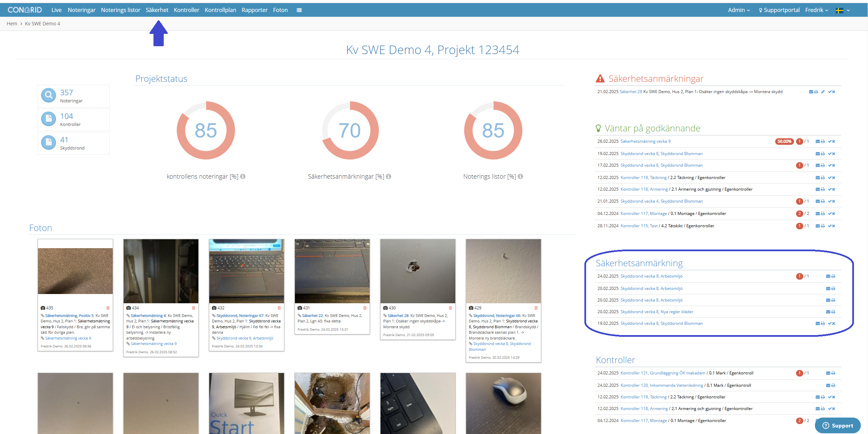
Task: Open the Swedish flag language selector
Action: coord(843,11)
